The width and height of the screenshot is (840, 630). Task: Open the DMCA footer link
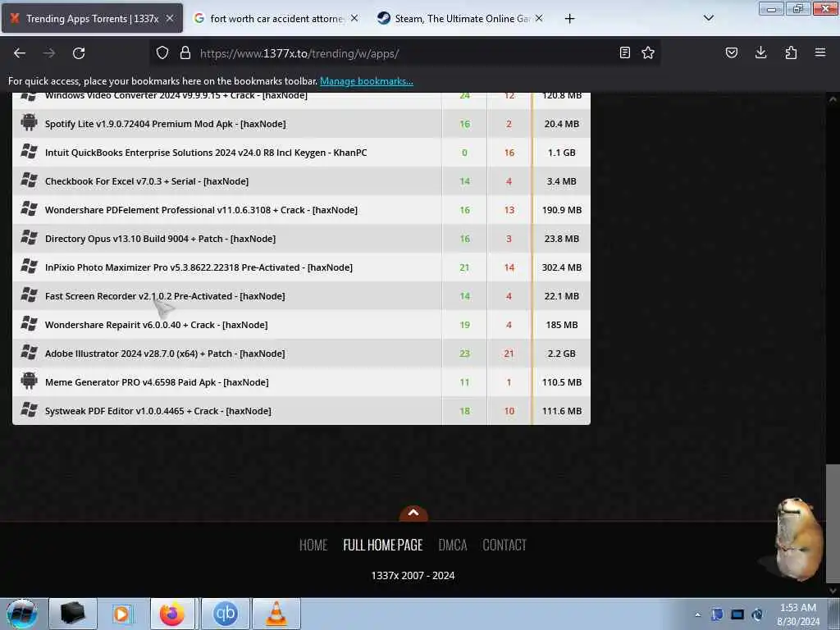coord(453,545)
